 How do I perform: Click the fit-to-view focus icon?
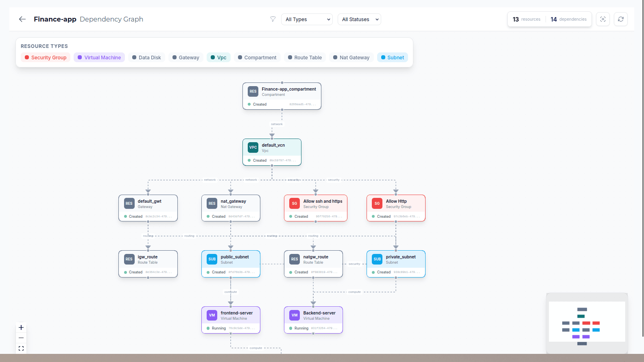pyautogui.click(x=603, y=19)
